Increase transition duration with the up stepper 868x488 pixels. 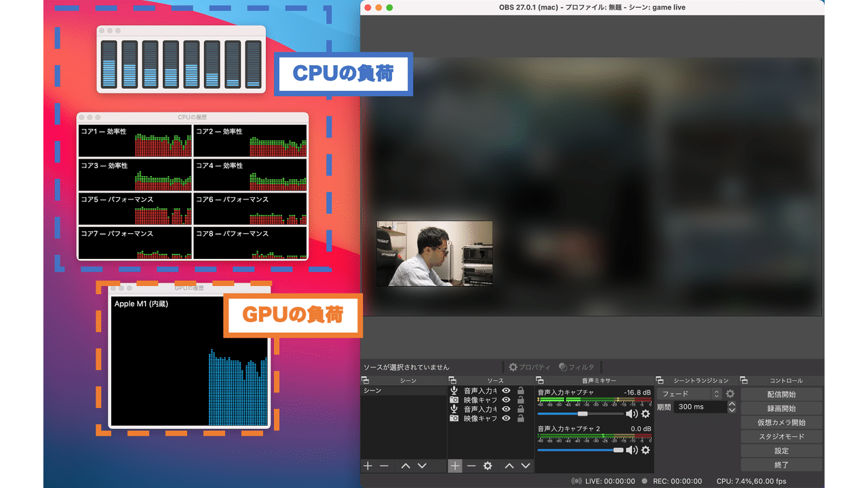731,403
